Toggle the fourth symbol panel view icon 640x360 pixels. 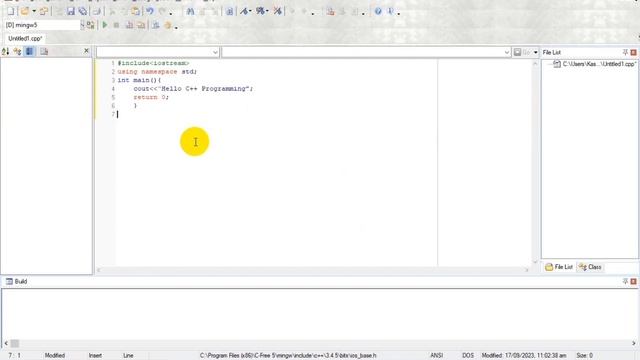coord(44,51)
